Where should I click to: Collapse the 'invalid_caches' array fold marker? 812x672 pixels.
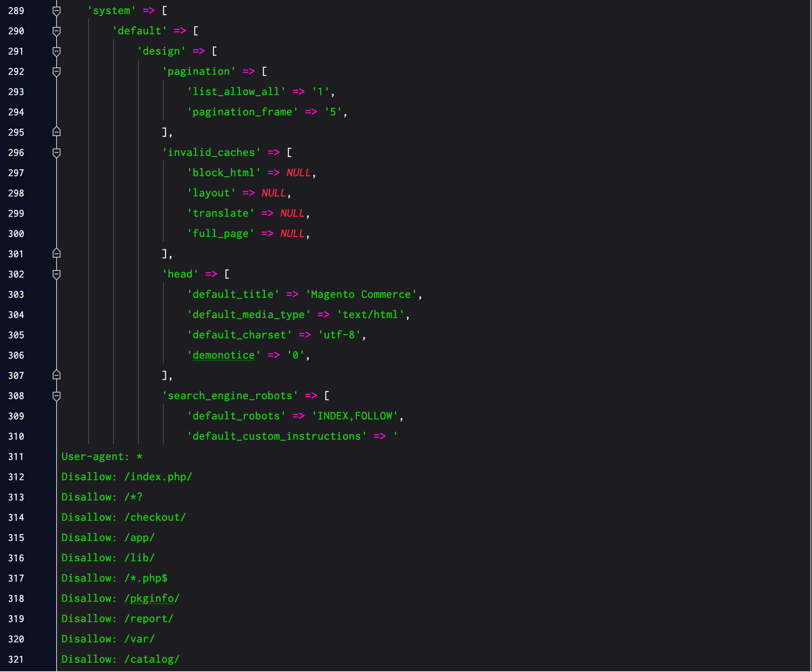pyautogui.click(x=57, y=153)
